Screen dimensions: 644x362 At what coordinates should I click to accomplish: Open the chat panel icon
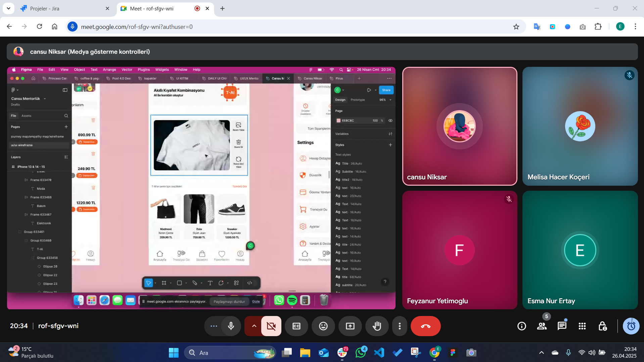(x=562, y=326)
